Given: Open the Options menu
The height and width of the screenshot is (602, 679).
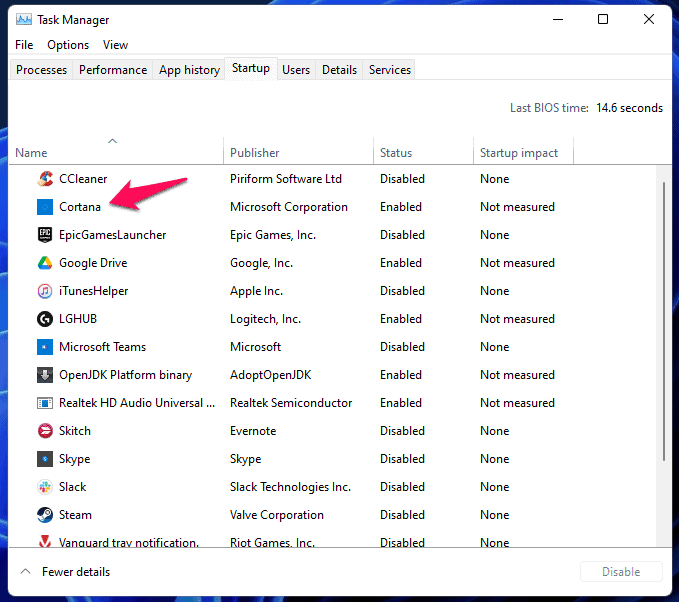Looking at the screenshot, I should pos(68,45).
